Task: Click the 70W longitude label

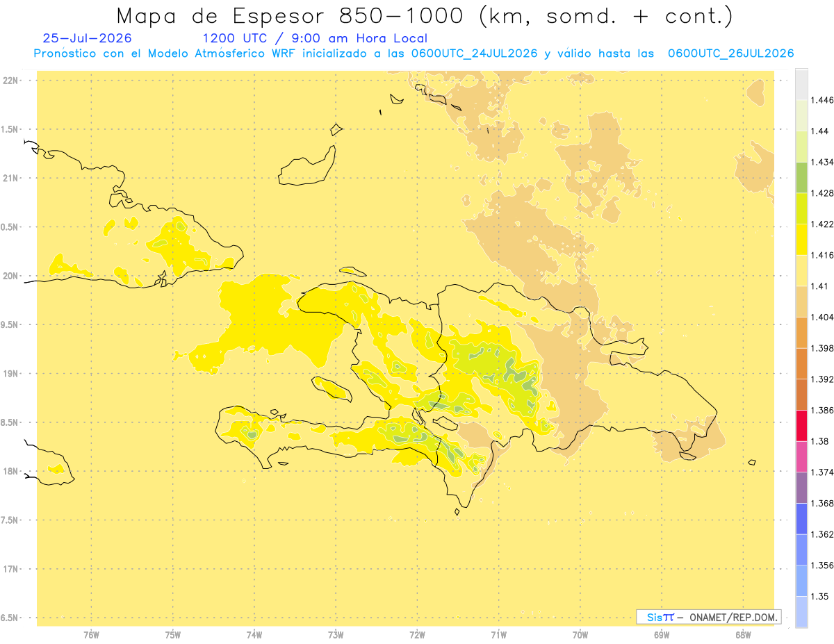Action: (x=580, y=635)
